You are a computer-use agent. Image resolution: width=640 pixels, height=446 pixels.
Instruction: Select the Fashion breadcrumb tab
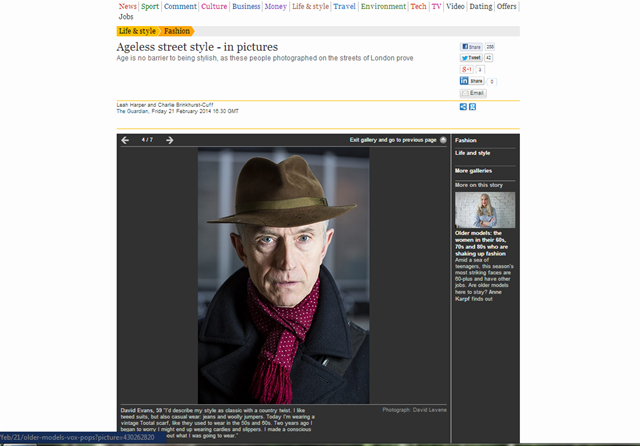click(177, 31)
